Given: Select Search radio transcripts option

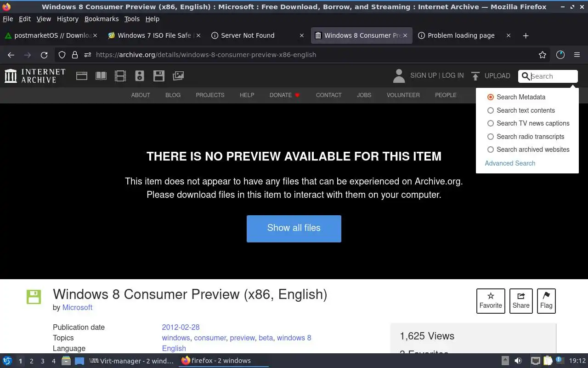Looking at the screenshot, I should 491,137.
